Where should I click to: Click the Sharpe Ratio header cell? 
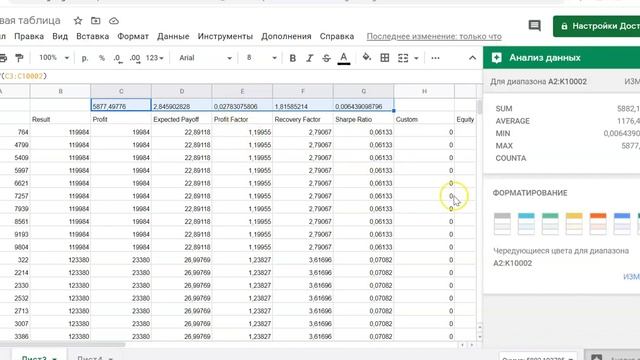tap(364, 119)
